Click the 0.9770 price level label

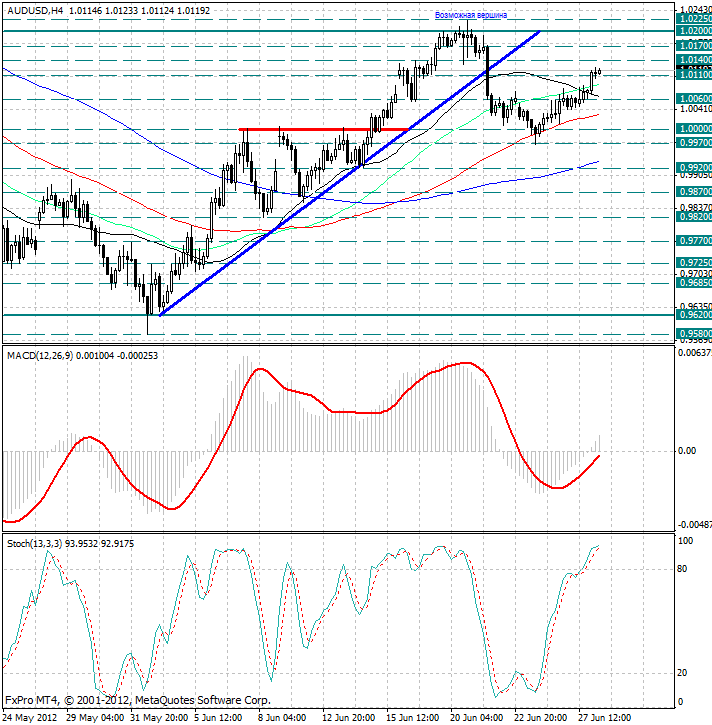pos(694,241)
